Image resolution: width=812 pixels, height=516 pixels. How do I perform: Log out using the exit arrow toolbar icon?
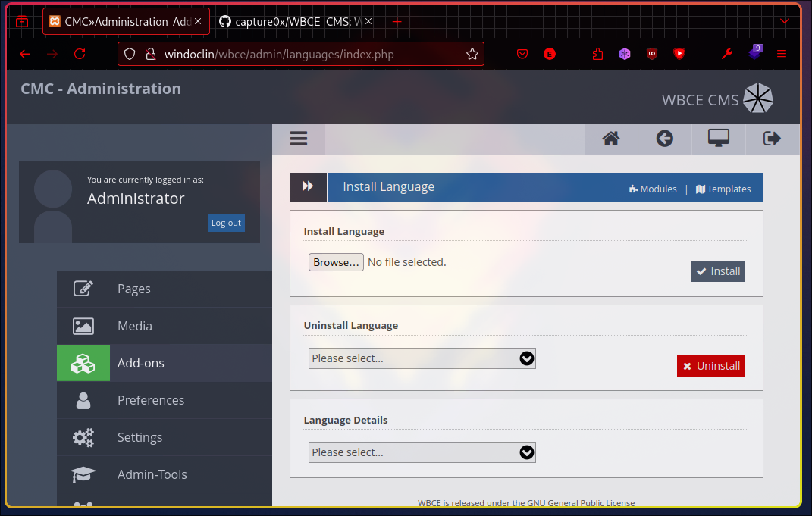pyautogui.click(x=771, y=139)
